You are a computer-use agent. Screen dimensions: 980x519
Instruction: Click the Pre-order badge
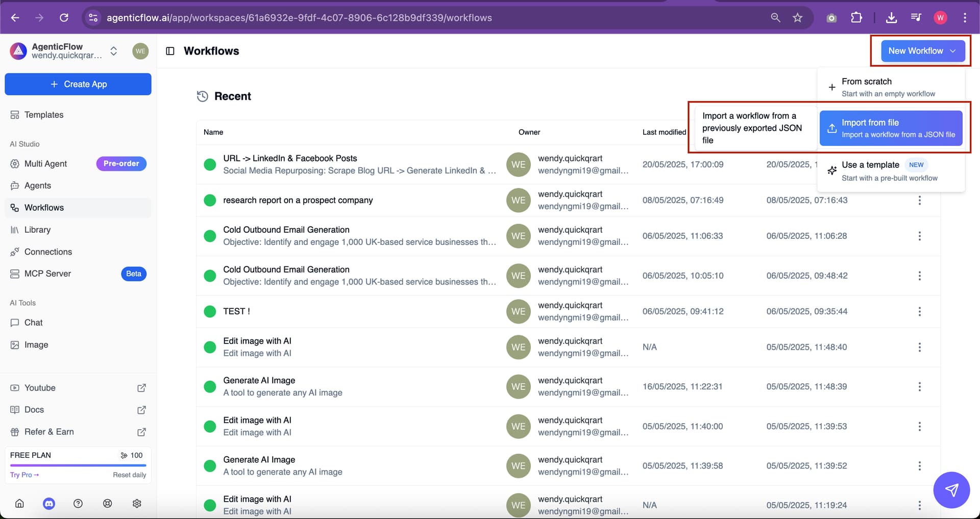point(121,164)
